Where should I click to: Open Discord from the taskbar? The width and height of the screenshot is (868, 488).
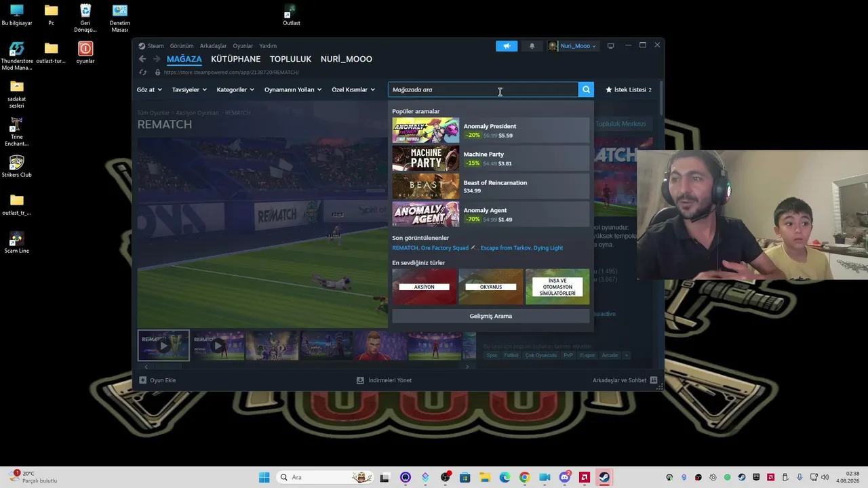click(x=564, y=477)
